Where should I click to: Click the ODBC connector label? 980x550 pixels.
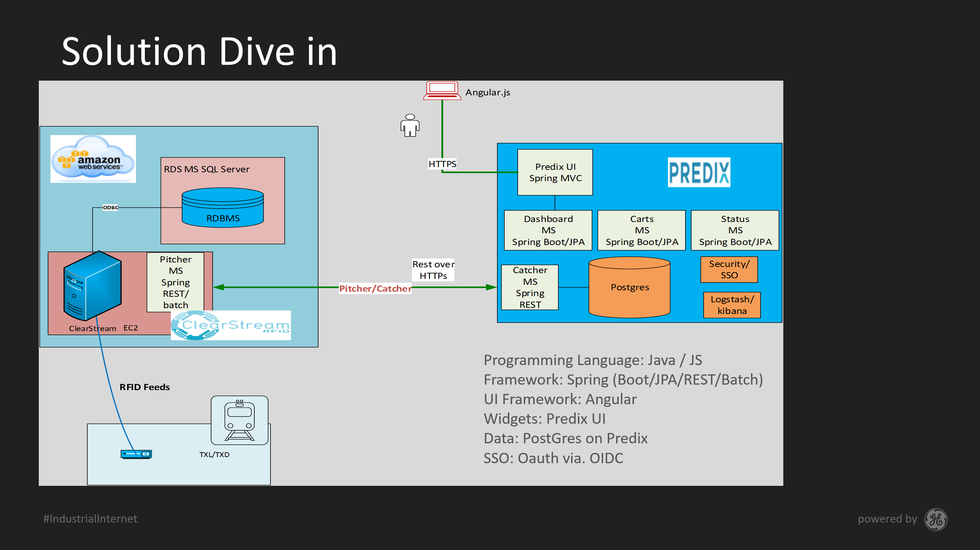click(111, 207)
